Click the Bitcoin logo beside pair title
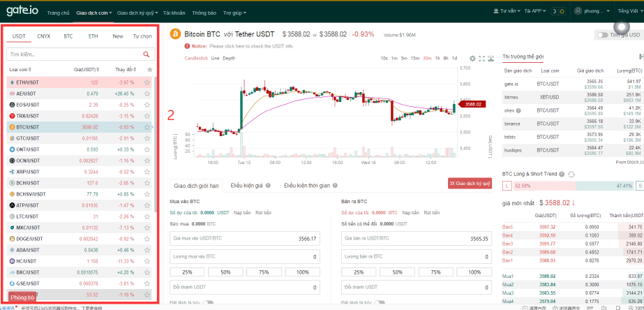Screen dimensions: 644x310 (176, 34)
